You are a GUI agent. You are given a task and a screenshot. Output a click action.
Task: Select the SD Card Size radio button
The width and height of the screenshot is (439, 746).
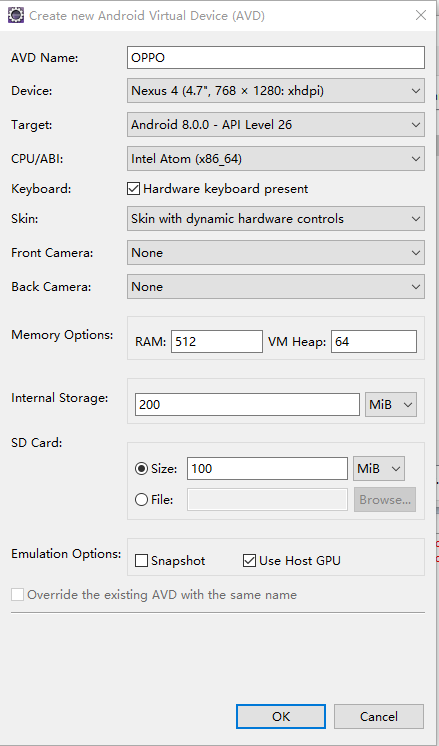click(141, 469)
